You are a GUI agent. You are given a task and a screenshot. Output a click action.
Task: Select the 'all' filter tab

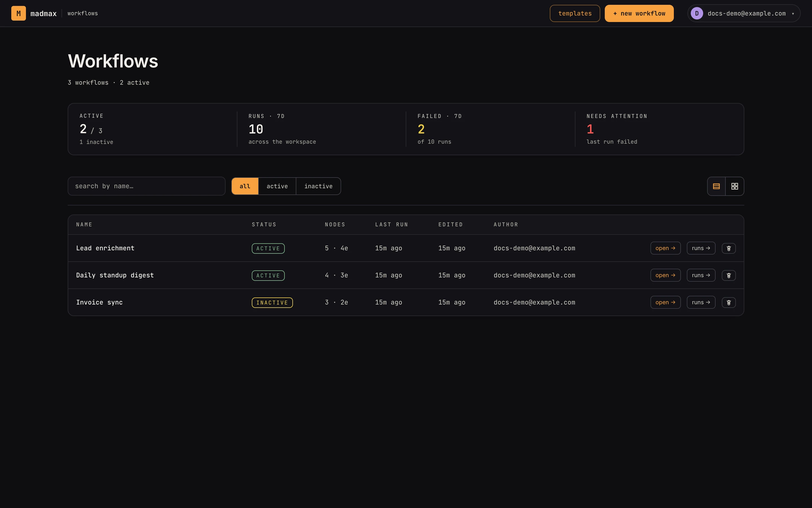pos(245,186)
